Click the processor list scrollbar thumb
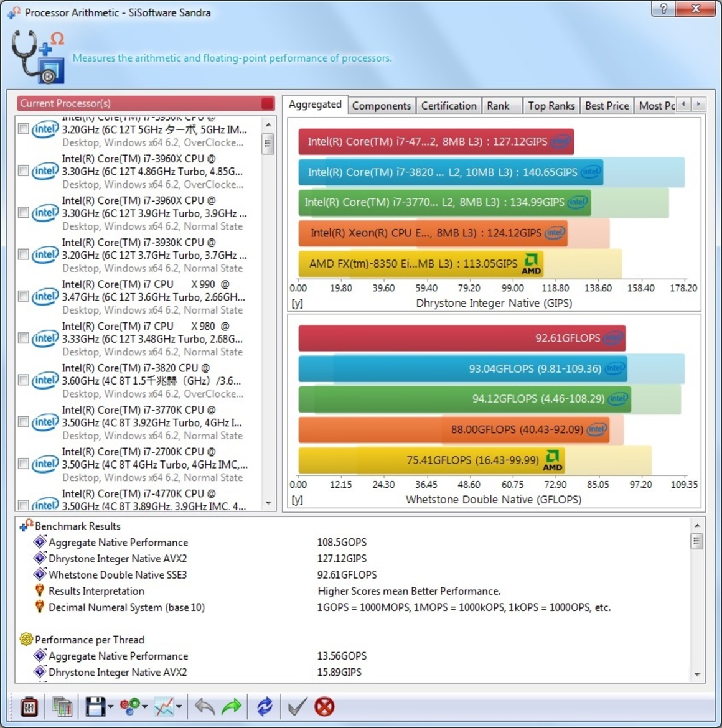Viewport: 722px width, 728px height. coord(268,144)
